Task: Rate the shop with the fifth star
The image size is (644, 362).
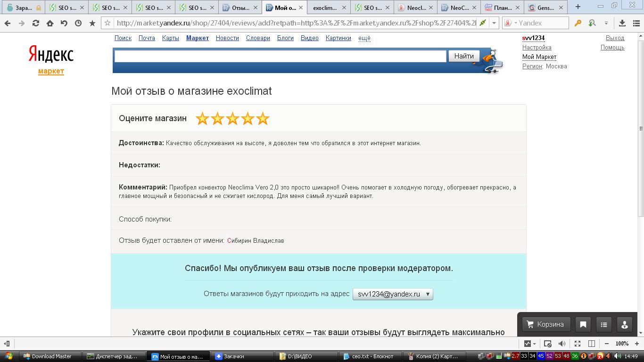Action: [x=263, y=119]
